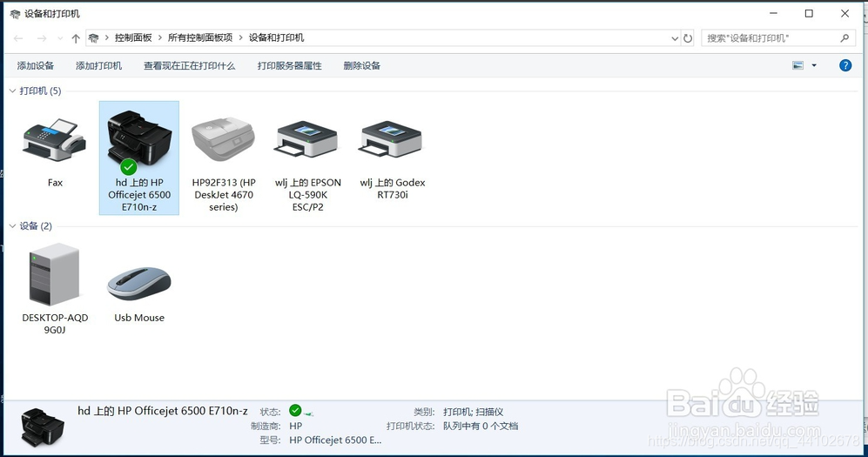The height and width of the screenshot is (457, 868).
Task: Close the 设备和打印机 window
Action: (x=844, y=13)
